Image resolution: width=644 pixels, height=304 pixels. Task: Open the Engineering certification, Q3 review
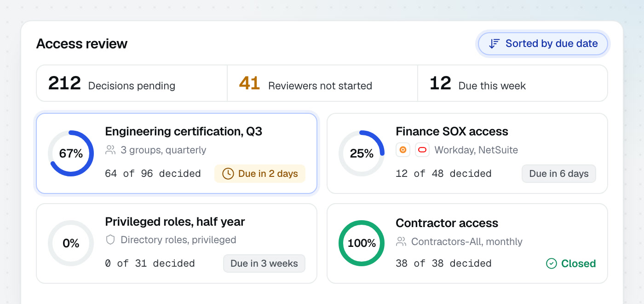177,153
